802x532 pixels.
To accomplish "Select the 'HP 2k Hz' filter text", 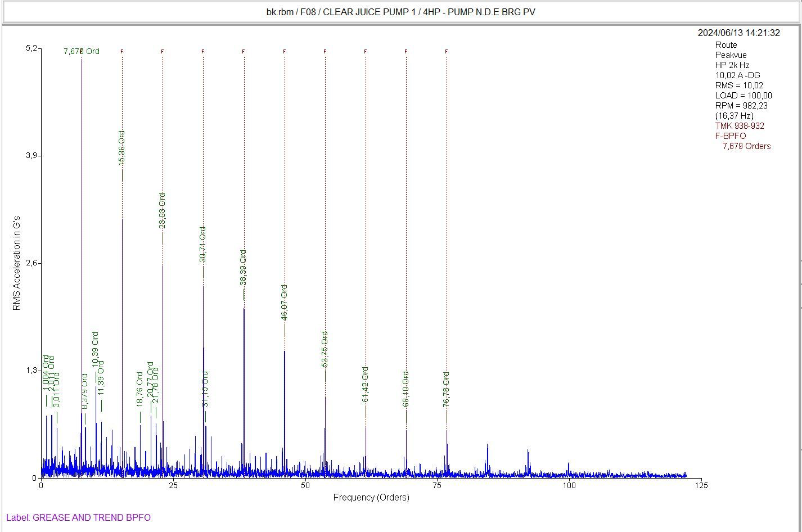I will 732,65.
